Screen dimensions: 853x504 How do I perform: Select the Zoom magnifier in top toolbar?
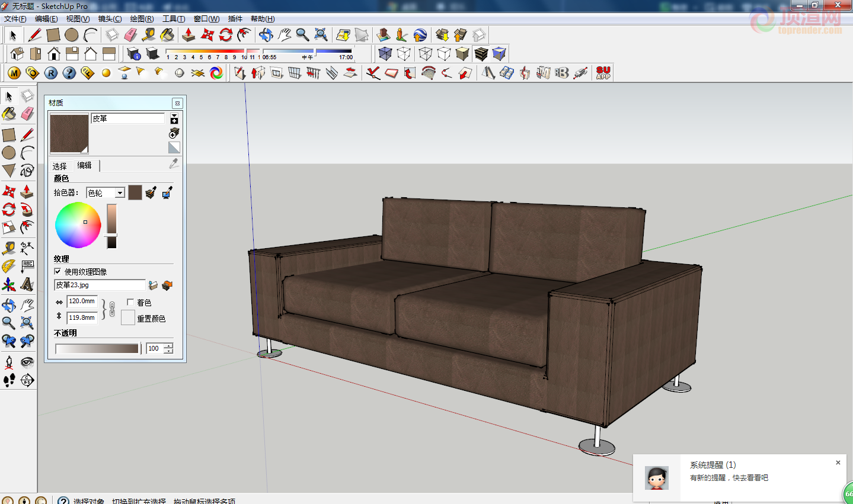click(x=302, y=35)
